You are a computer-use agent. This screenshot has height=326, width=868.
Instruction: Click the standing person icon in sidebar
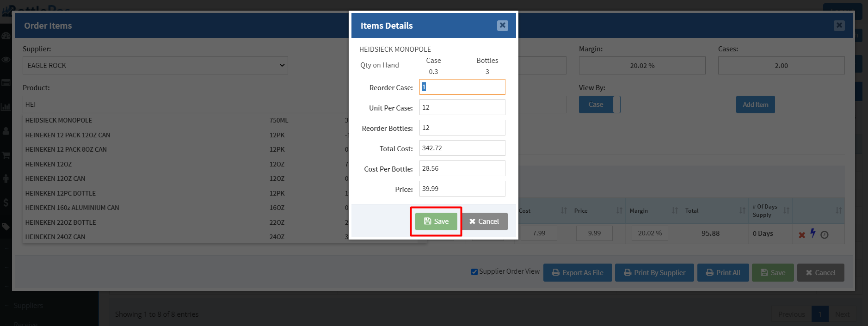click(x=6, y=178)
